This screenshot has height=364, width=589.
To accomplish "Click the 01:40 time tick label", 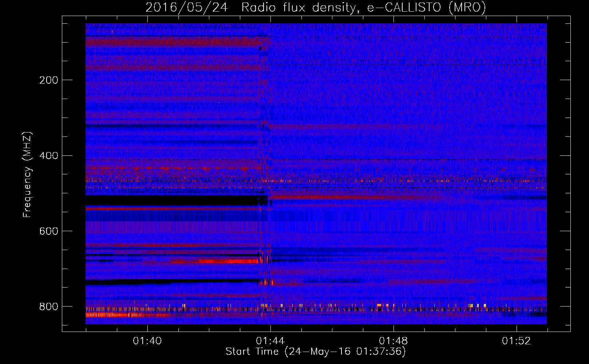I will tap(147, 341).
